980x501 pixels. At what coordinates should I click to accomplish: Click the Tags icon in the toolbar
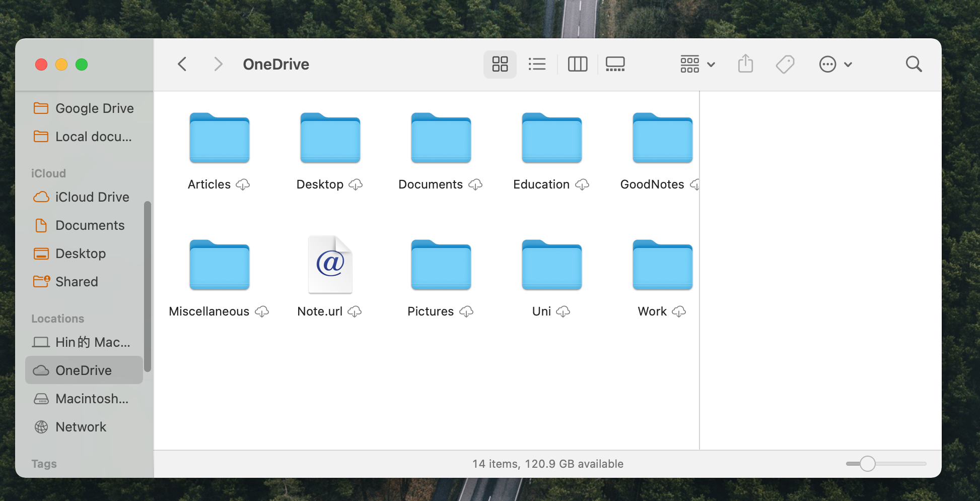pyautogui.click(x=785, y=64)
